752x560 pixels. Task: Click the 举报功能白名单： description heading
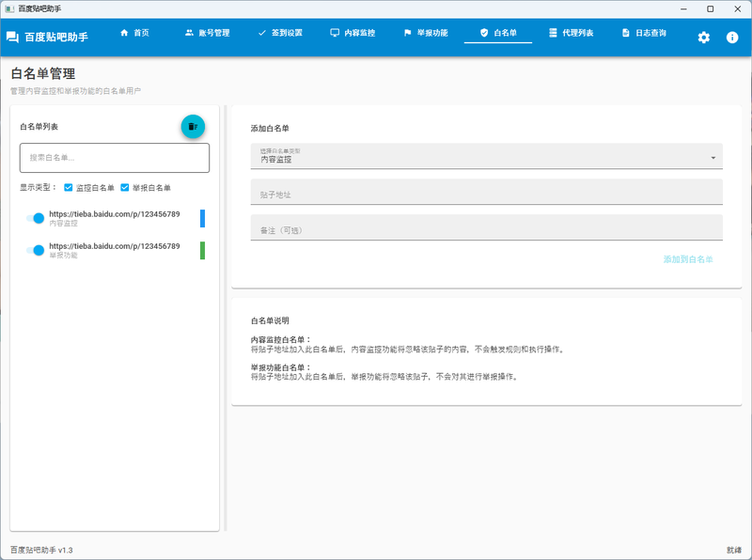(x=281, y=367)
